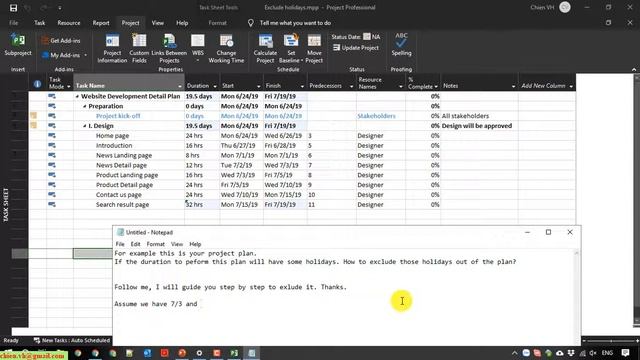The height and width of the screenshot is (360, 640).
Task: Open the taskbar notification center icon
Action: tap(625, 353)
